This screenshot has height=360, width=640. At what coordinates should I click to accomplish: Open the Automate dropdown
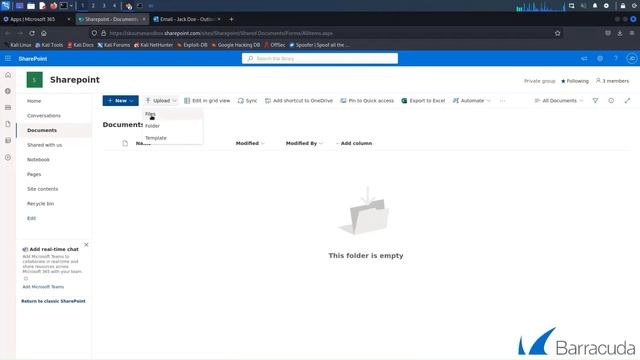[471, 100]
